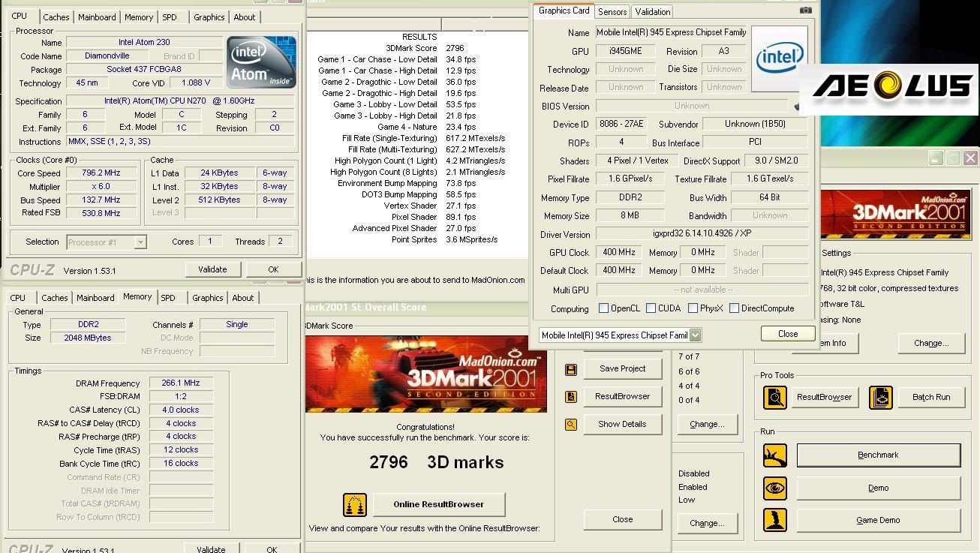Viewport: 980px width, 553px height.
Task: Click the GPU-Z Close button
Action: [788, 334]
